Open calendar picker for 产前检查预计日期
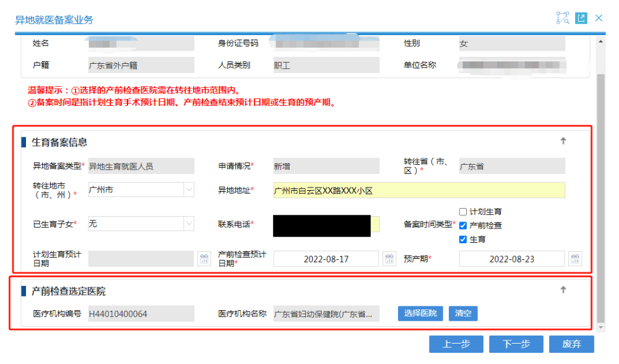Image resolution: width=619 pixels, height=364 pixels. pyautogui.click(x=389, y=259)
